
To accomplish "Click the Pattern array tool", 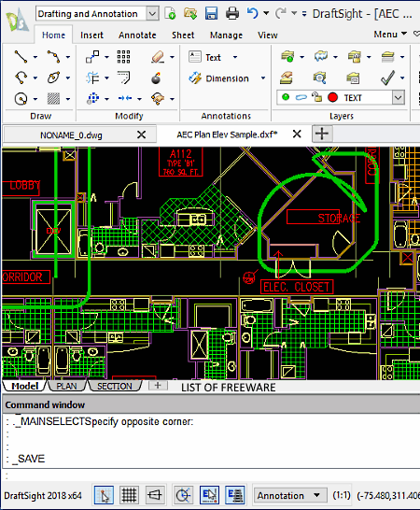I will 124,57.
